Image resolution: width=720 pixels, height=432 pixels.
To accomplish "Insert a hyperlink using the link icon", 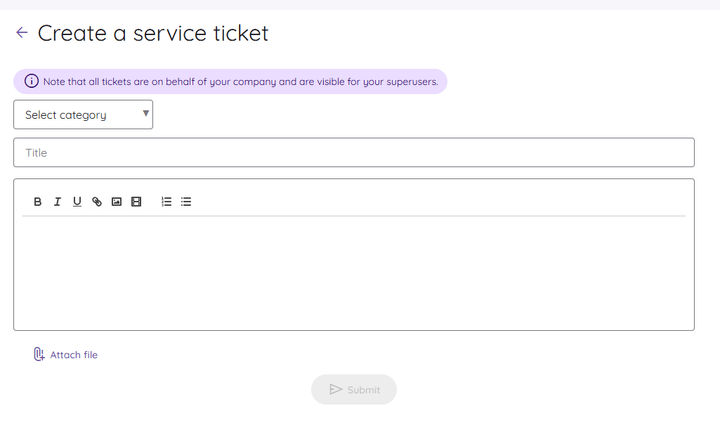I will [97, 202].
